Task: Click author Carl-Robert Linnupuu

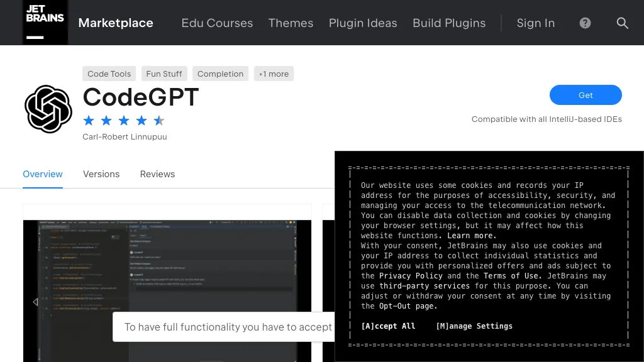Action: pyautogui.click(x=125, y=136)
